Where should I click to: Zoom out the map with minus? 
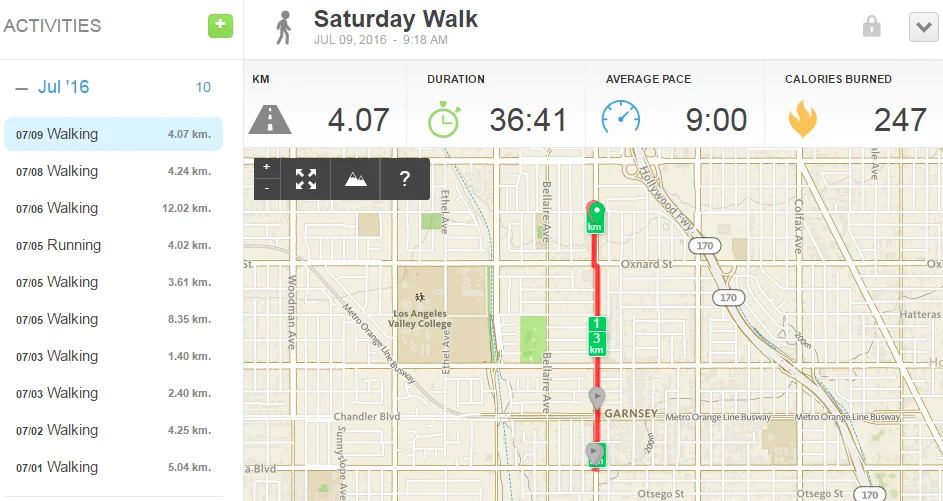(267, 188)
